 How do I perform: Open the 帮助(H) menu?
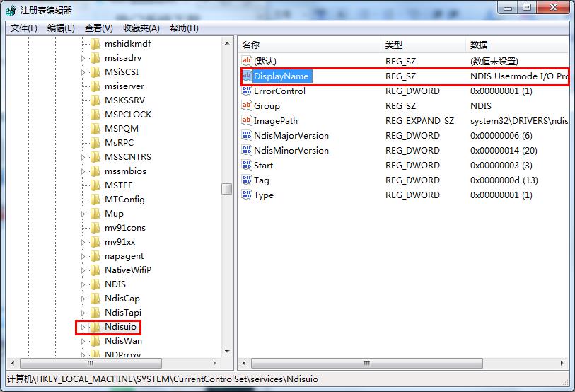[x=184, y=28]
